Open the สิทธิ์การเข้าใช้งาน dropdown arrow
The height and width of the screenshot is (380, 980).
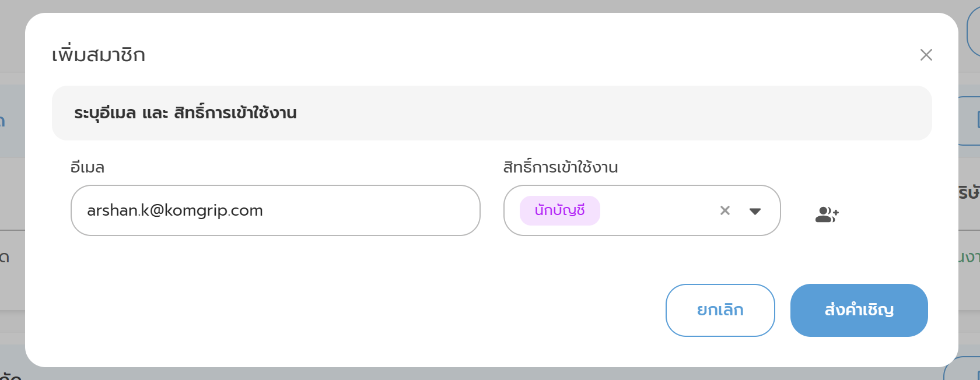[x=755, y=211]
